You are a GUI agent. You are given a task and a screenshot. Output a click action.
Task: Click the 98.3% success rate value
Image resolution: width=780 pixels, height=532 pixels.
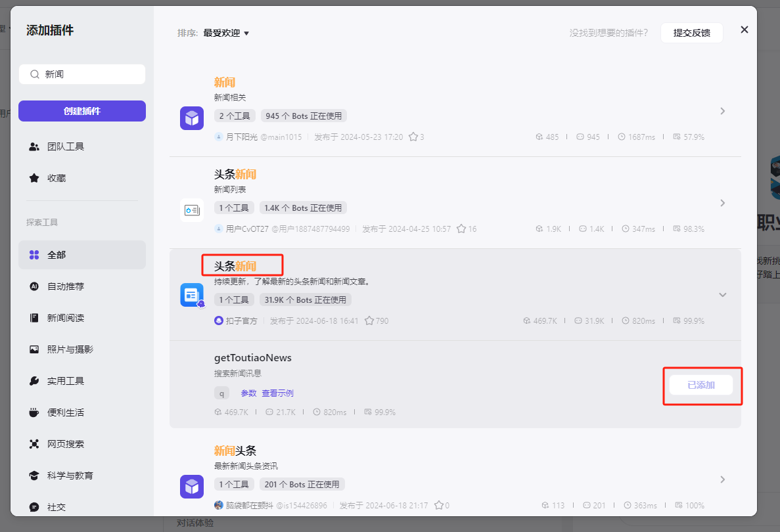694,229
